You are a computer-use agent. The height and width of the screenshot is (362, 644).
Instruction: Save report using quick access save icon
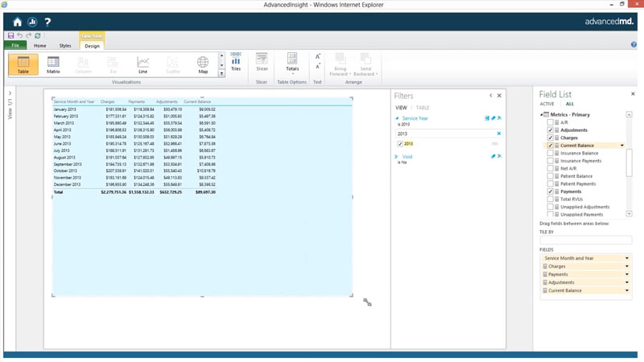click(10, 35)
